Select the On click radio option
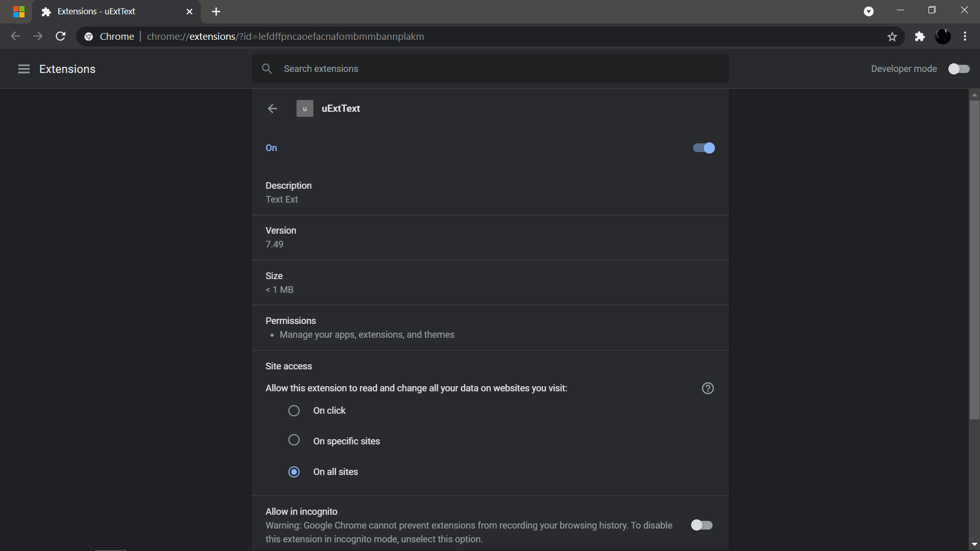The width and height of the screenshot is (980, 551). [294, 411]
